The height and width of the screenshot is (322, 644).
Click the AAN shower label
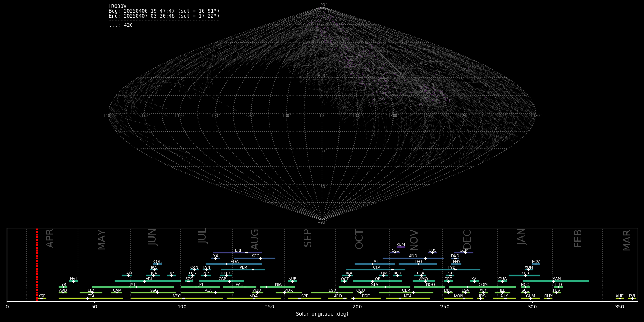(x=557, y=279)
